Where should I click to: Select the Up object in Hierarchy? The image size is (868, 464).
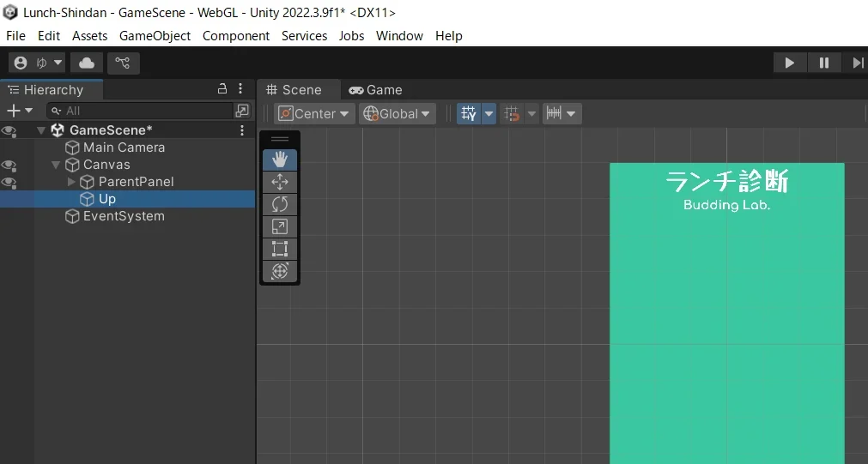[106, 198]
